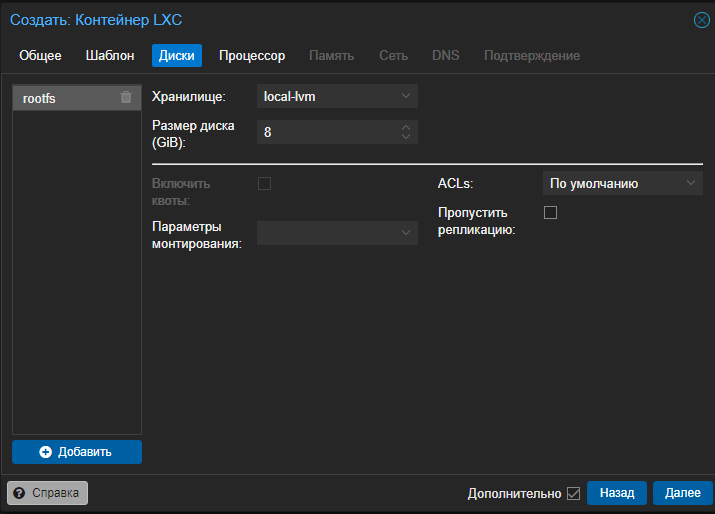Click the Назад button
715x514 pixels.
(x=617, y=493)
